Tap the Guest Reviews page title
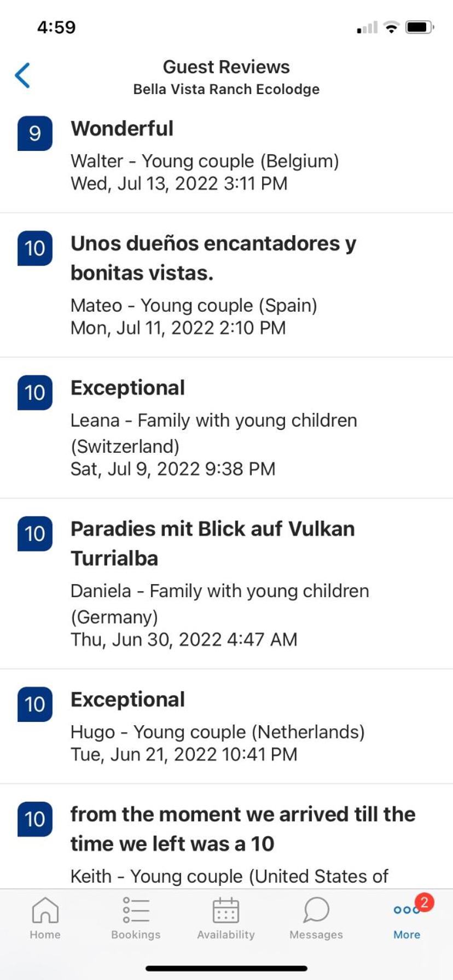453x980 pixels. 226,67
